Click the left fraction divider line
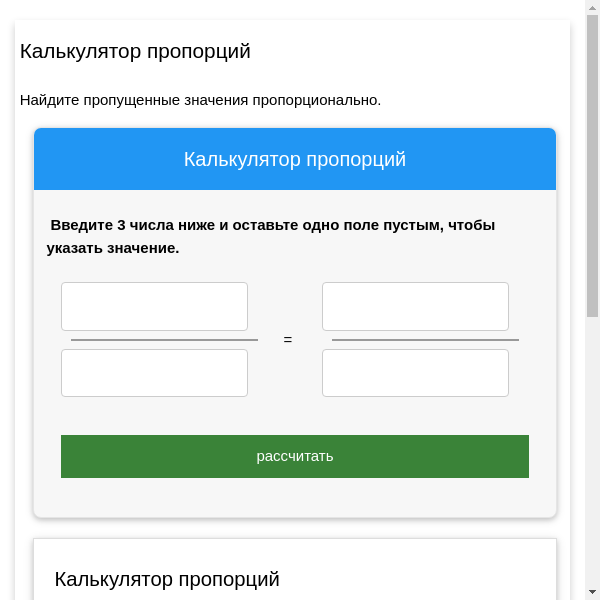This screenshot has width=600, height=600. pos(164,340)
